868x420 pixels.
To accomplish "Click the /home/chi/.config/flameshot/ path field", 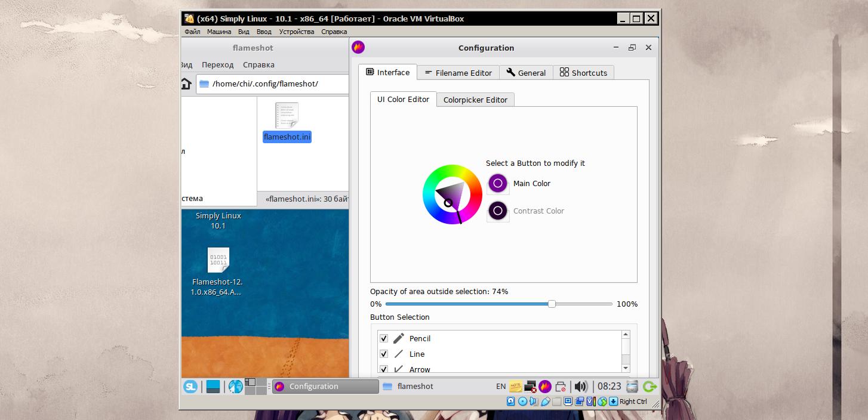I will point(273,84).
